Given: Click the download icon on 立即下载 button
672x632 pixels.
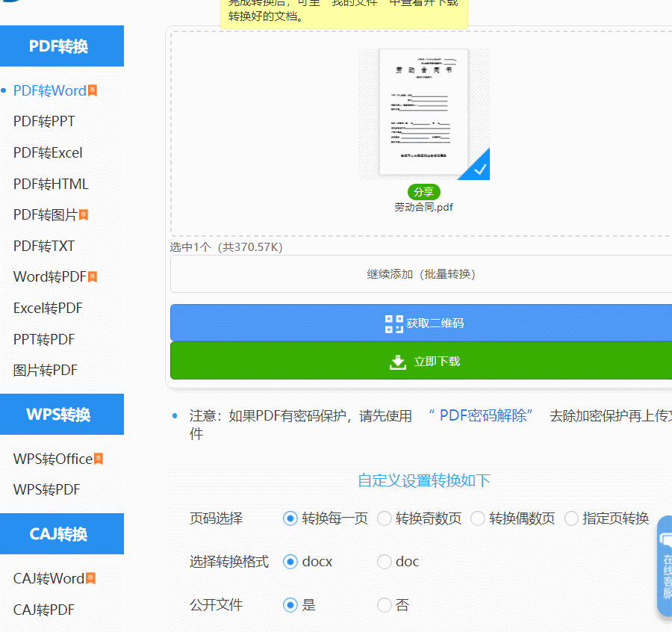Looking at the screenshot, I should pos(397,361).
